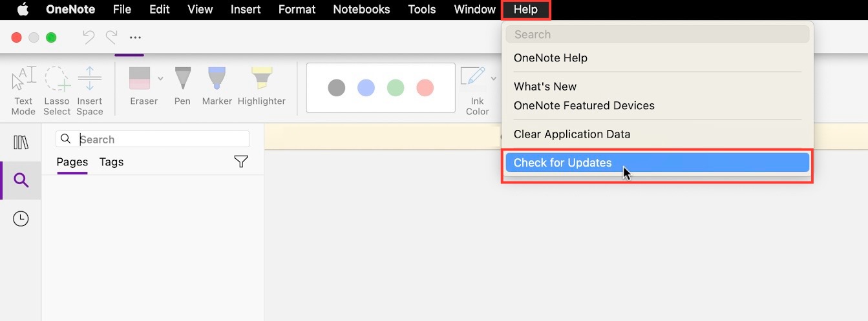This screenshot has height=321, width=868.
Task: Open recent notes clock icon
Action: tap(21, 219)
